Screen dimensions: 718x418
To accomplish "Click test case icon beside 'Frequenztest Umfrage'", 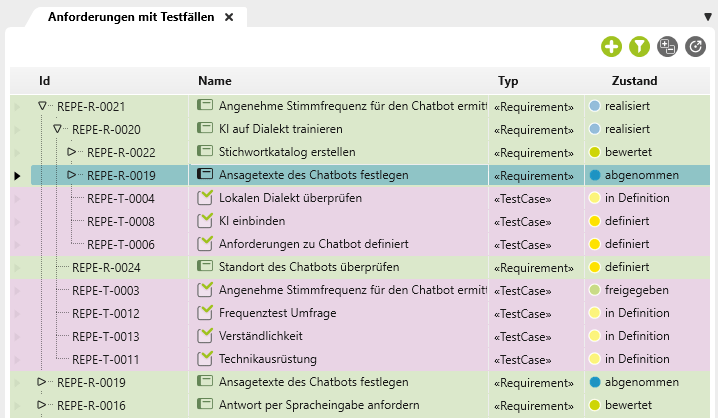I will (x=205, y=313).
